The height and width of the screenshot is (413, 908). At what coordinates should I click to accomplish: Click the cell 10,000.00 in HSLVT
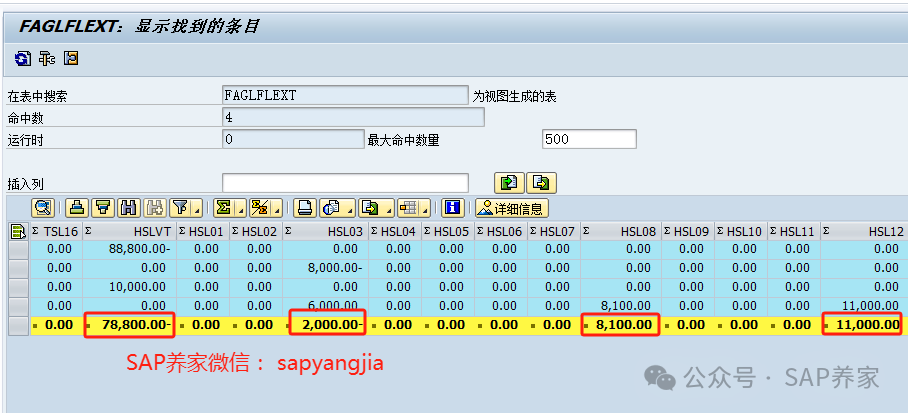point(129,287)
